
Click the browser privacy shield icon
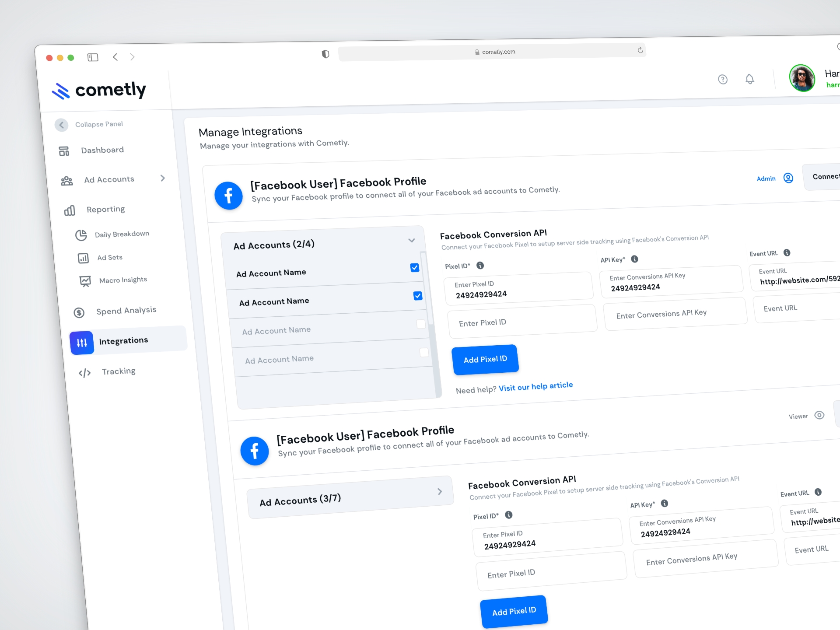coord(325,54)
